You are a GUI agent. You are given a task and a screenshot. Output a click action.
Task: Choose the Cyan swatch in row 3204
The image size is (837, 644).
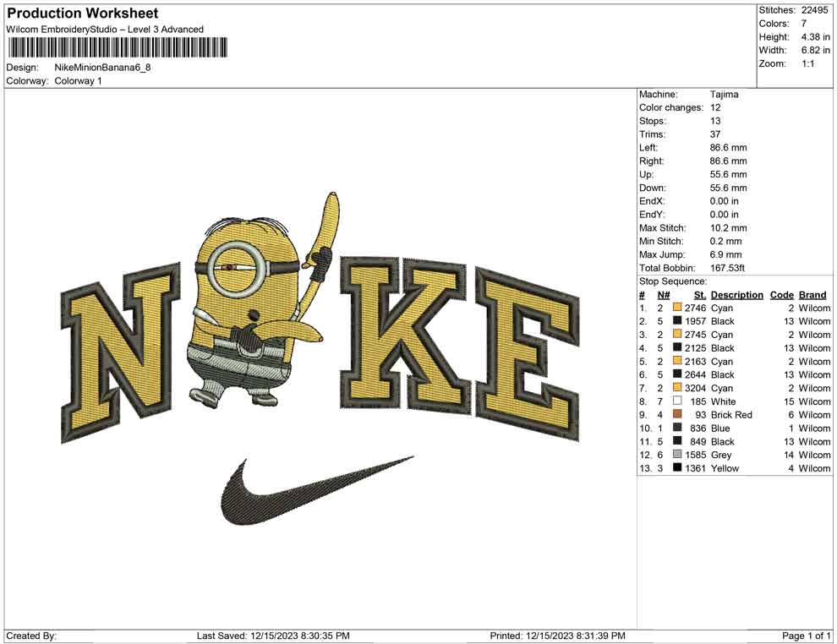677,387
